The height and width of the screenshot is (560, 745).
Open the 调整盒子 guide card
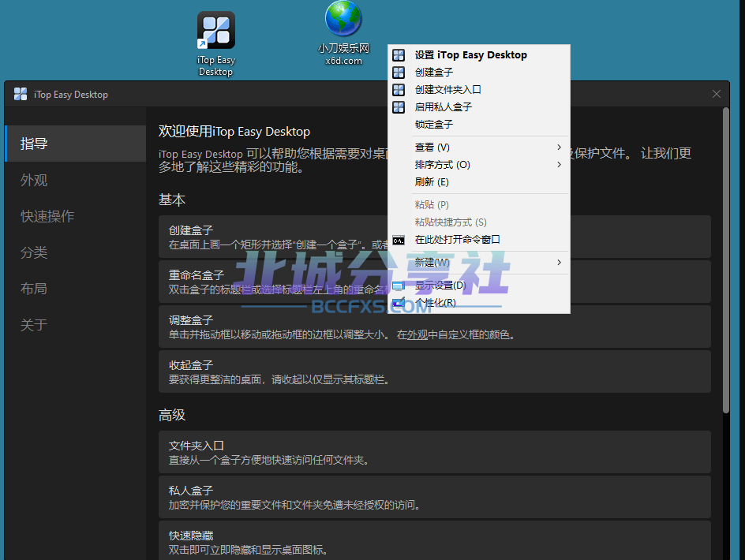[x=435, y=327]
